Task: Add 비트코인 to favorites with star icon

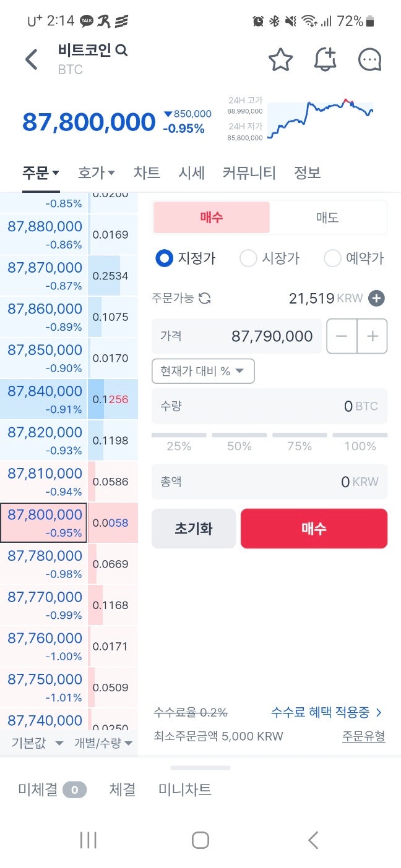Action: (281, 59)
